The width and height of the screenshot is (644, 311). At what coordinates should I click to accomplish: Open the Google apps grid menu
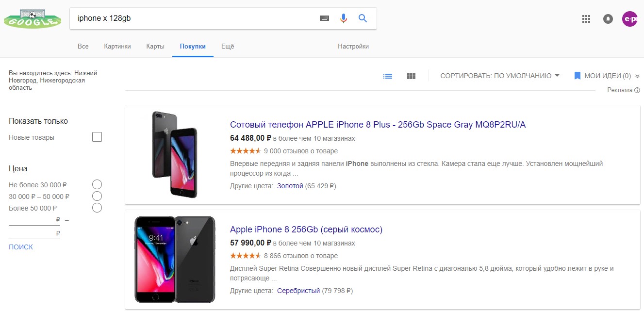(586, 19)
